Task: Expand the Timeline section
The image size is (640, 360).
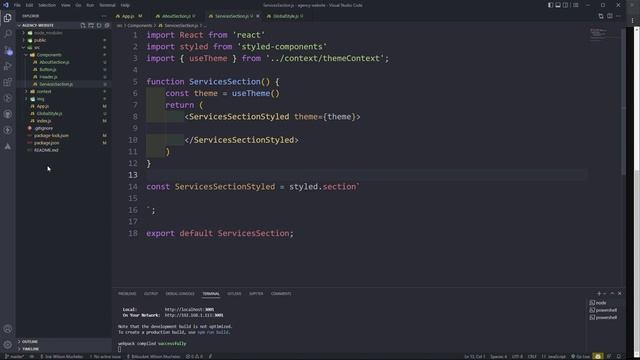Action: pyautogui.click(x=63, y=349)
